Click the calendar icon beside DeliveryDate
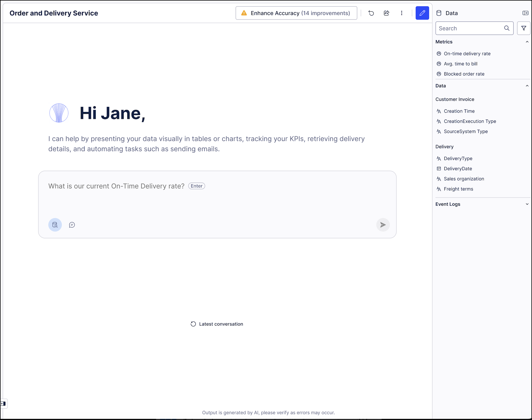Image resolution: width=532 pixels, height=420 pixels. point(439,169)
